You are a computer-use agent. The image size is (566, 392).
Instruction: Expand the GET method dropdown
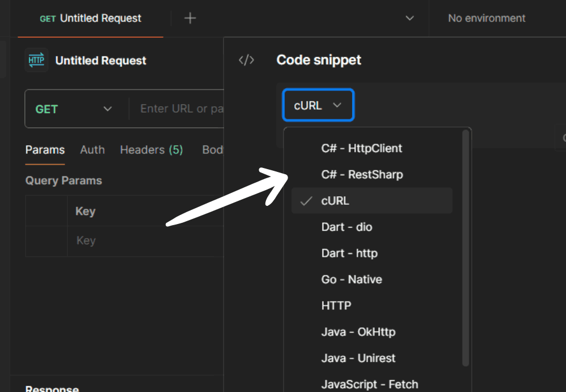[74, 109]
